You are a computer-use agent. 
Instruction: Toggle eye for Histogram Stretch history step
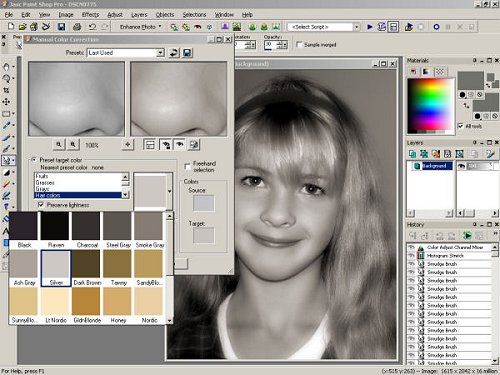click(x=411, y=256)
